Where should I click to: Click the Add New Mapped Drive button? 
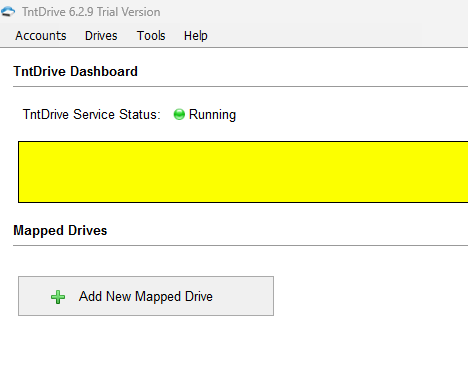(146, 296)
